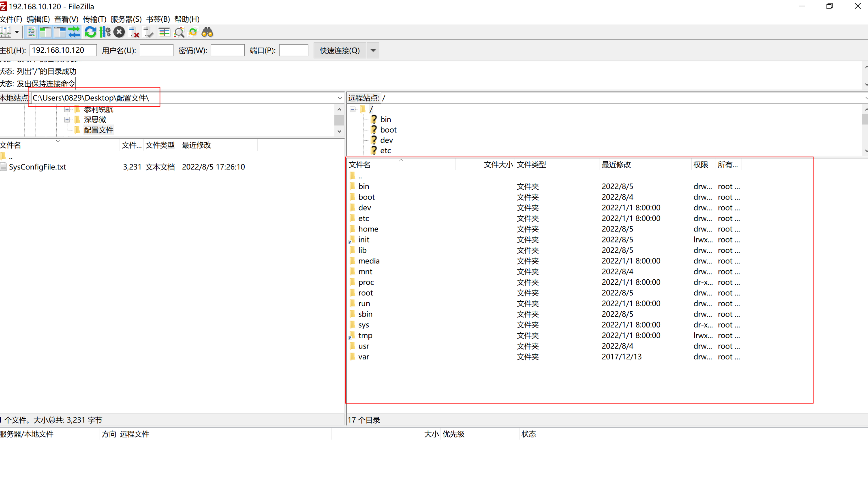Toggle processing of the transfer queue
This screenshot has height=497, width=868.
click(105, 32)
